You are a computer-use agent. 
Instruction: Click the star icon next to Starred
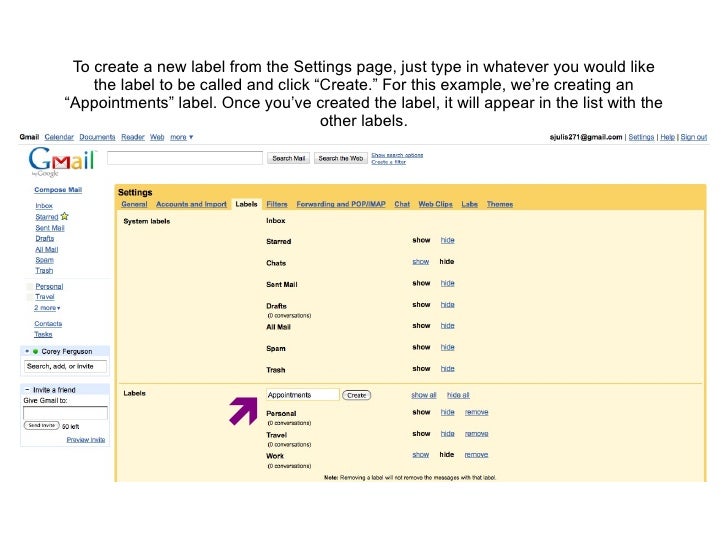click(65, 216)
